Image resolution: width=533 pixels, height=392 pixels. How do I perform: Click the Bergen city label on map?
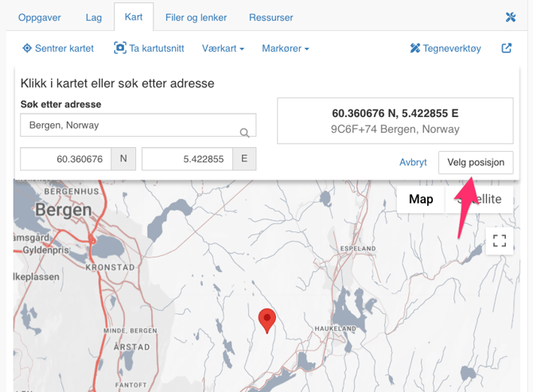[64, 210]
